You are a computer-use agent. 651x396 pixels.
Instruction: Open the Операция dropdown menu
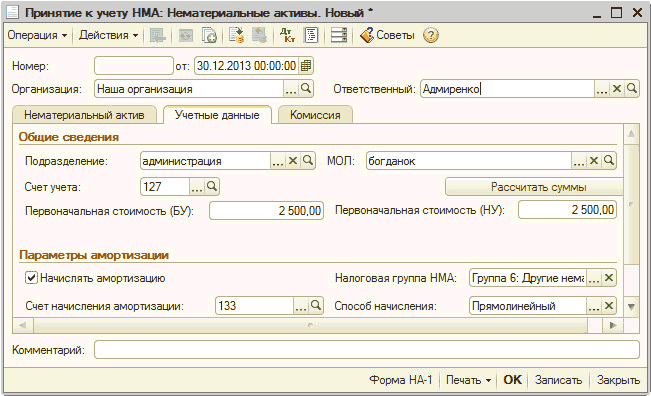[37, 35]
